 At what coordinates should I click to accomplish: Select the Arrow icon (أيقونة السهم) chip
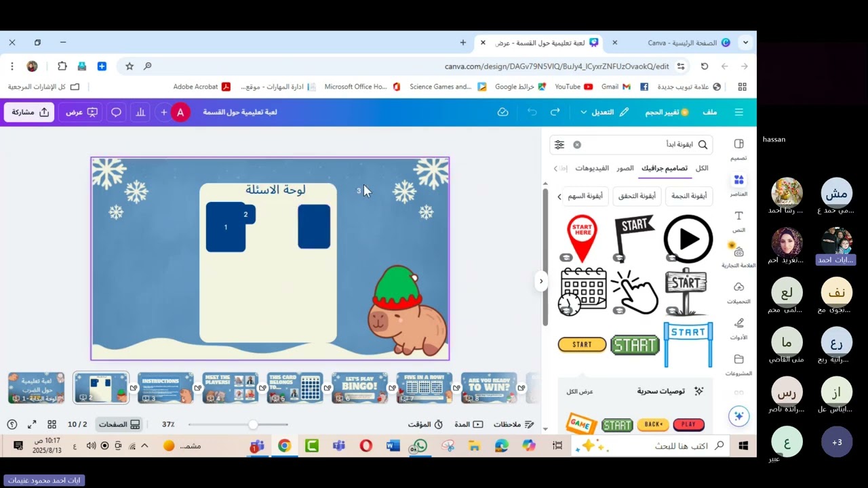[586, 196]
